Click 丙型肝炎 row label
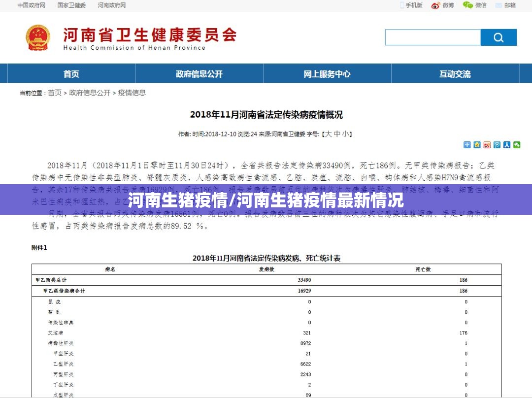 (64, 374)
